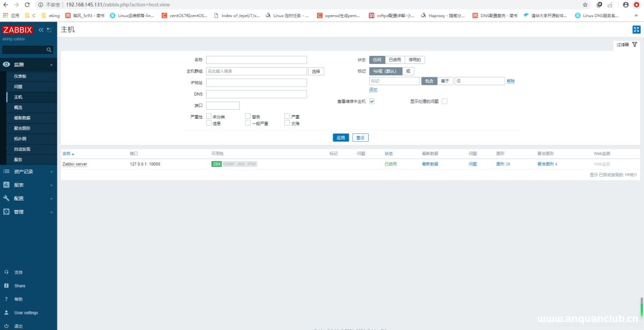644x330 pixels.
Task: Click the browser profile avatar icon
Action: (626, 4)
